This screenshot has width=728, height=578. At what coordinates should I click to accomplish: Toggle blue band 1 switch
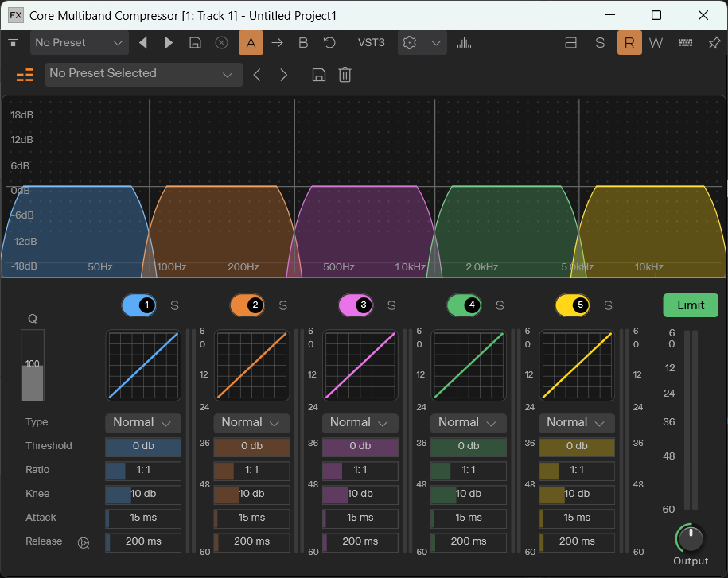click(138, 305)
